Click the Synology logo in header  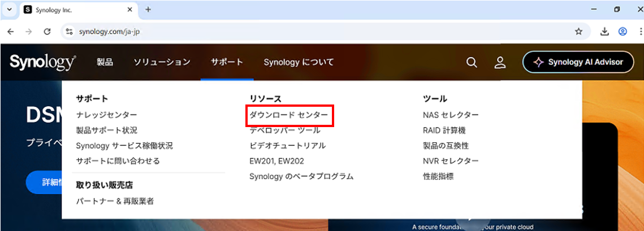[42, 62]
